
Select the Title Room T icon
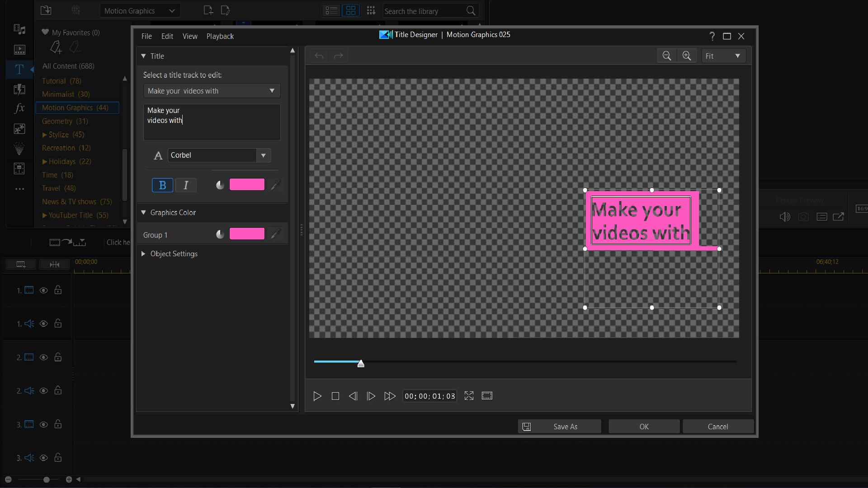(19, 70)
